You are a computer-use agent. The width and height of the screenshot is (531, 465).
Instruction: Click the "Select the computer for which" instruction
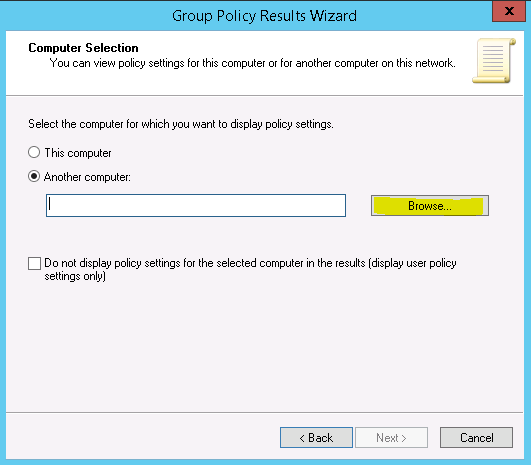181,124
